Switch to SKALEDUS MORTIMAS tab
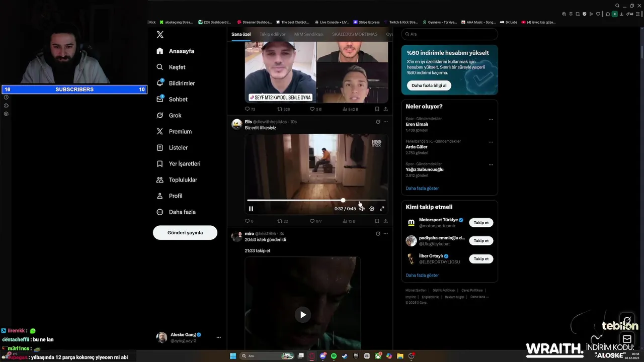Viewport: 644px width, 362px height. click(355, 34)
